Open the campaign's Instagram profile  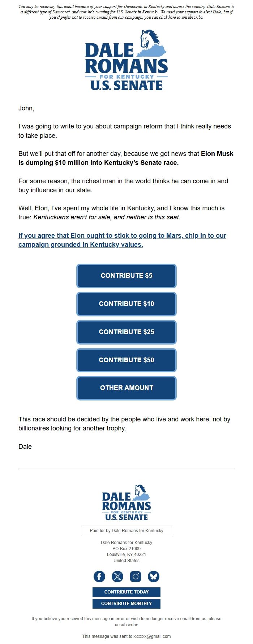136,576
